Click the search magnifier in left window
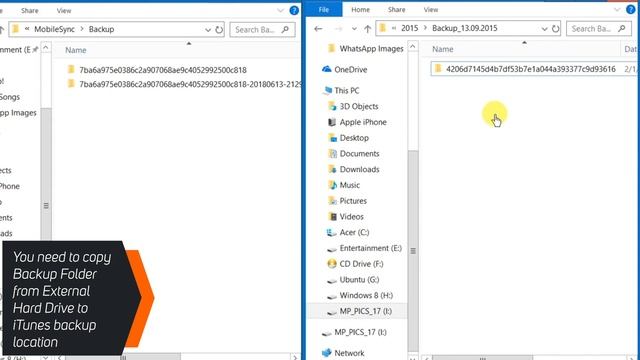Image resolution: width=640 pixels, height=360 pixels. click(x=285, y=30)
